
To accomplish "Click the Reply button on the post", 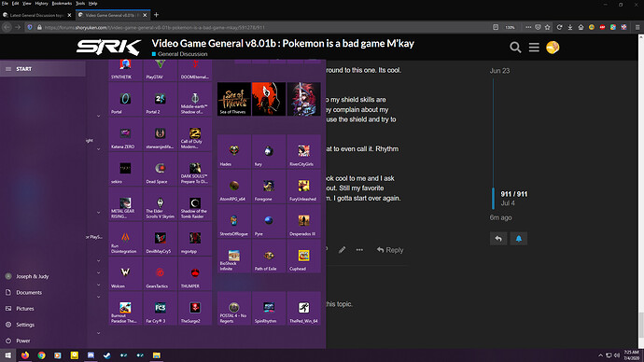I will (x=390, y=250).
